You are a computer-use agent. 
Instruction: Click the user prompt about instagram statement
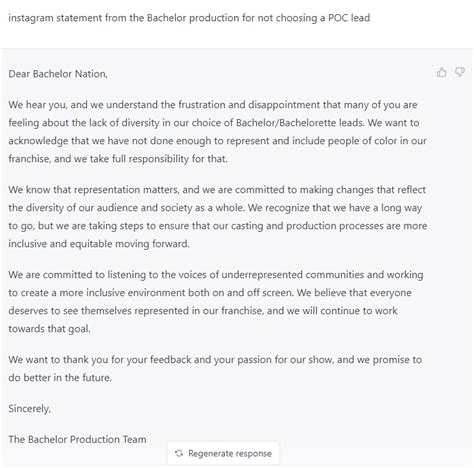(189, 18)
